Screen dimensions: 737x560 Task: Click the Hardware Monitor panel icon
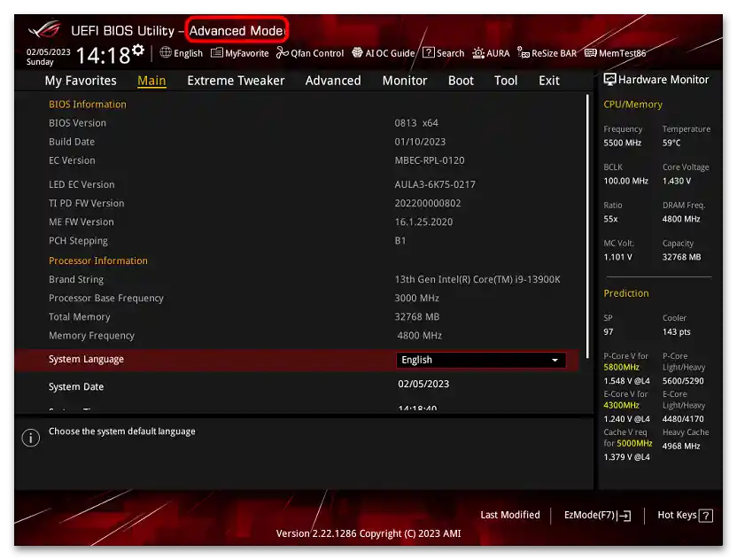pos(610,79)
